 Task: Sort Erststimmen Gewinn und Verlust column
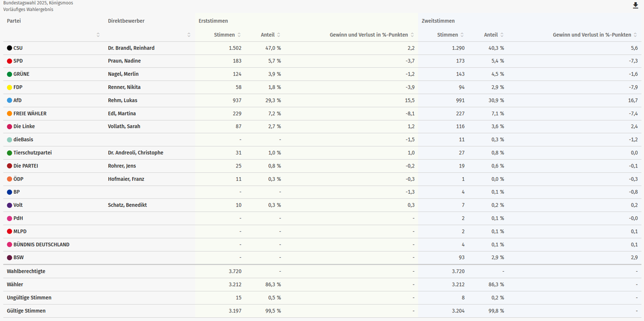tap(412, 35)
